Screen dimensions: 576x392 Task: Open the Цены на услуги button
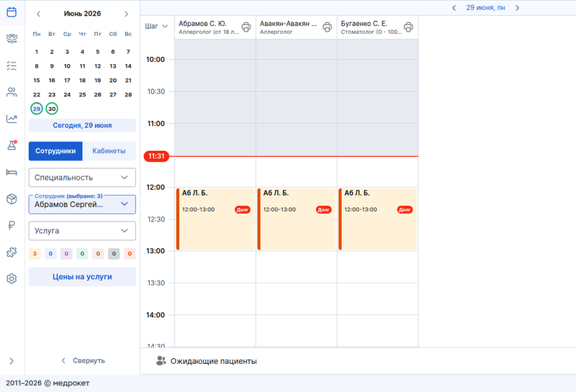click(82, 277)
